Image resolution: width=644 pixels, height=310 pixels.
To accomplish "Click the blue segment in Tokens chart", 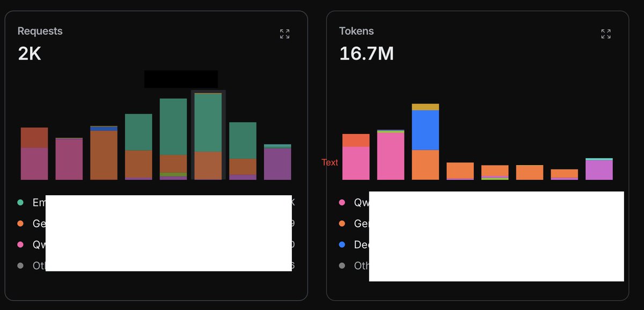I will [426, 130].
